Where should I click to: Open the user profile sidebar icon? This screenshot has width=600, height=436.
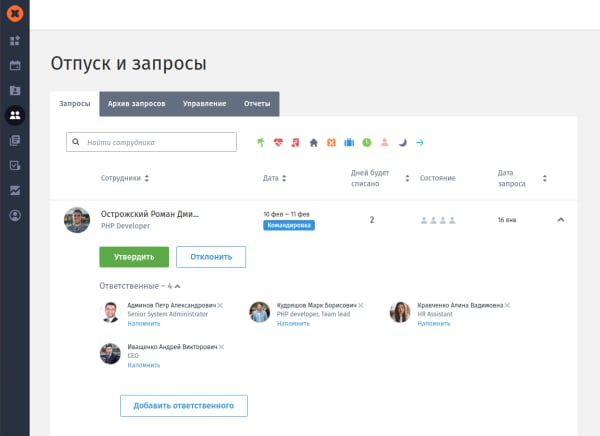(x=15, y=216)
